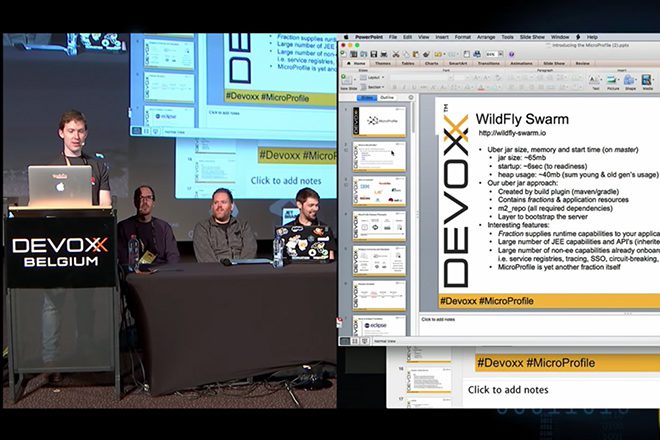Click the Picture insert icon
660x440 pixels.
tap(611, 80)
